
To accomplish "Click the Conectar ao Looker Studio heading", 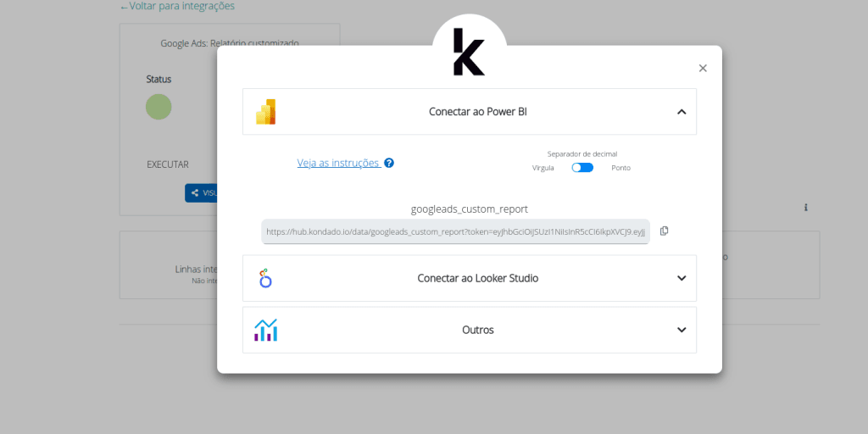I will coord(478,278).
